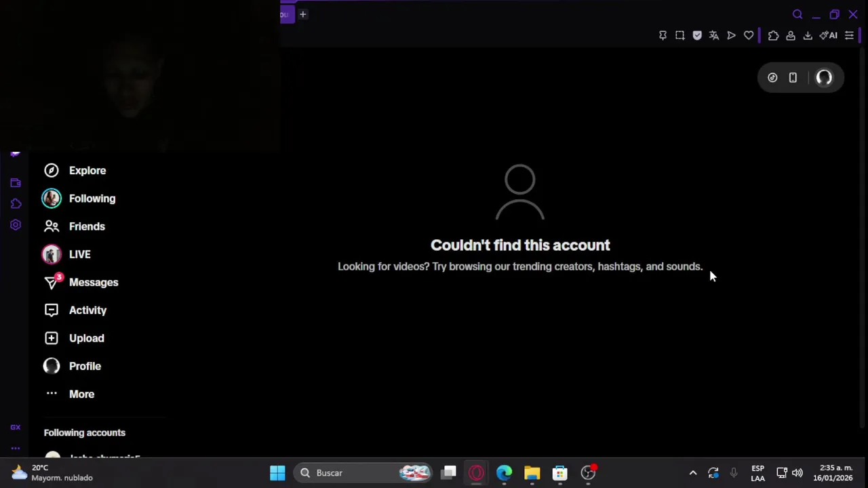Open a new browser tab

(303, 14)
